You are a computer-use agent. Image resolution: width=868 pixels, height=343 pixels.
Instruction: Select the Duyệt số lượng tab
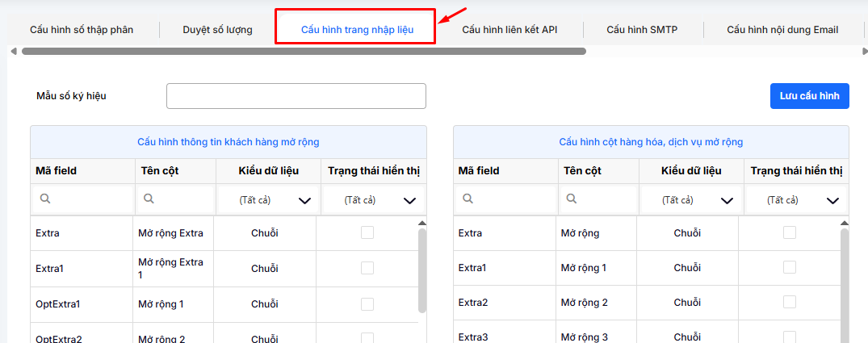217,30
